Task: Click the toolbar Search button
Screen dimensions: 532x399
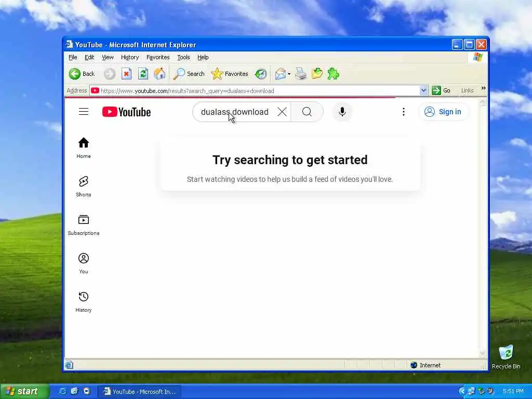Action: click(189, 74)
